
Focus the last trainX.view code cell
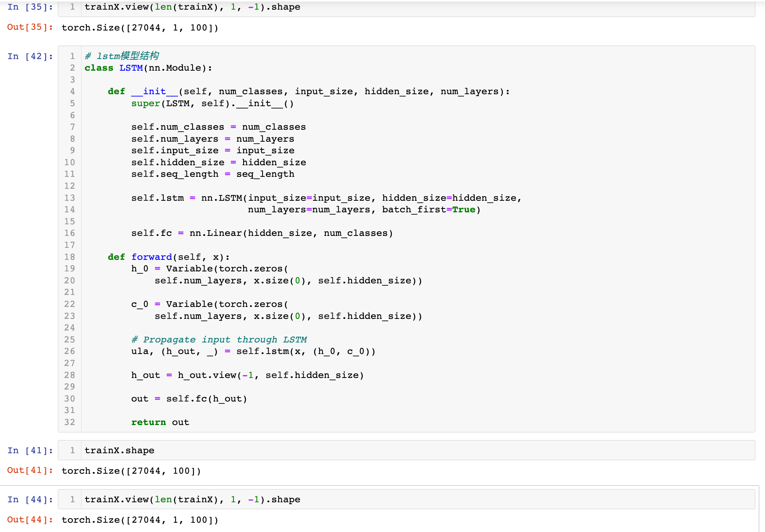click(192, 500)
